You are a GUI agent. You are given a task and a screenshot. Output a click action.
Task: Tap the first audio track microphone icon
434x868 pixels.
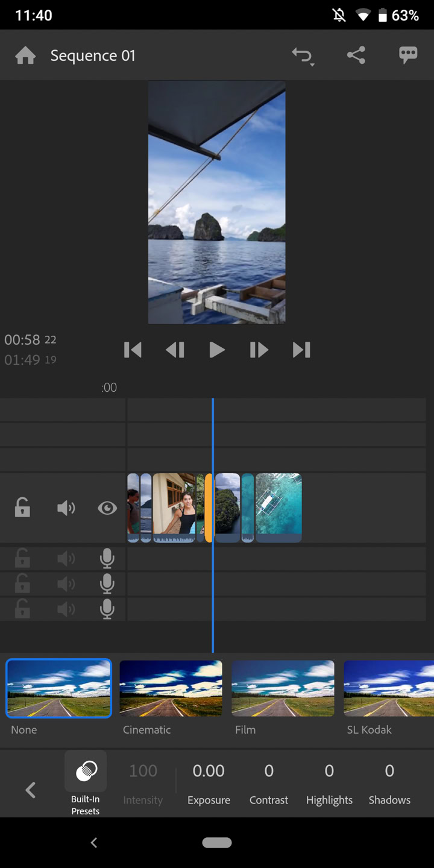click(x=107, y=559)
